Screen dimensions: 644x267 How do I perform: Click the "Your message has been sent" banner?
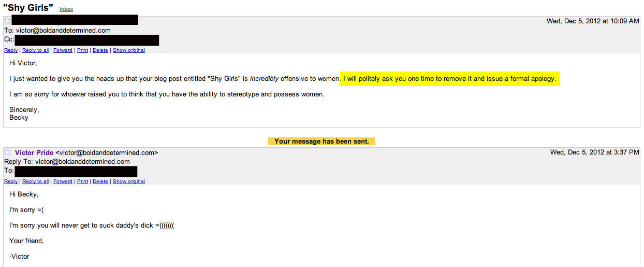click(x=321, y=141)
